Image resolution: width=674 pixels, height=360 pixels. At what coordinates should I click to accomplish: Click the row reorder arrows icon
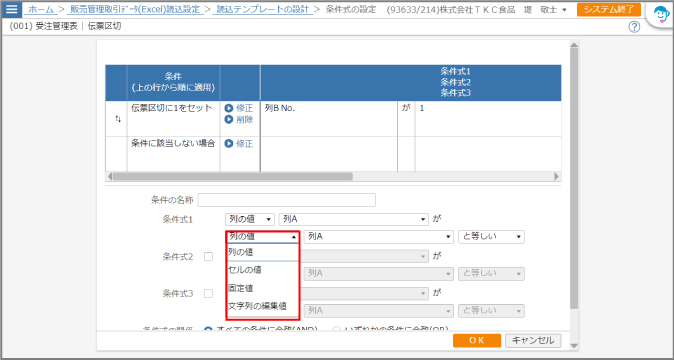118,119
